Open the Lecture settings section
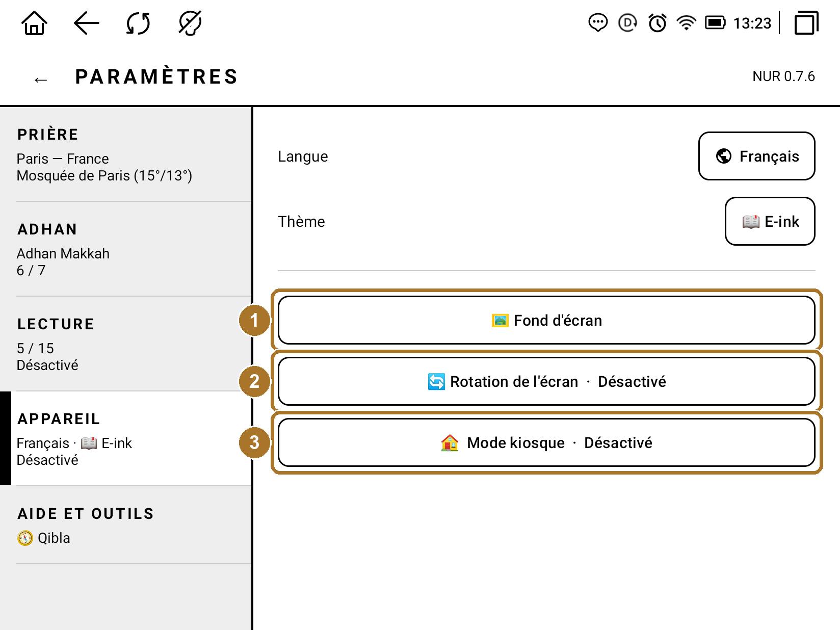 tap(126, 344)
